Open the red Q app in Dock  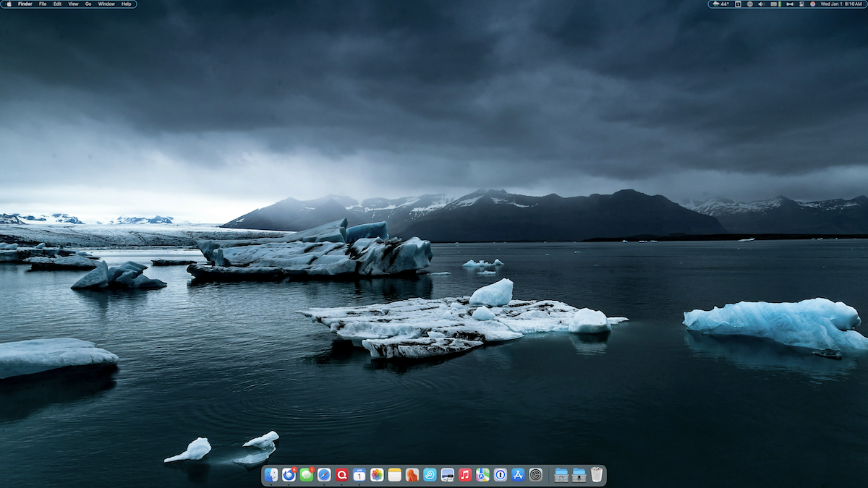(x=341, y=475)
